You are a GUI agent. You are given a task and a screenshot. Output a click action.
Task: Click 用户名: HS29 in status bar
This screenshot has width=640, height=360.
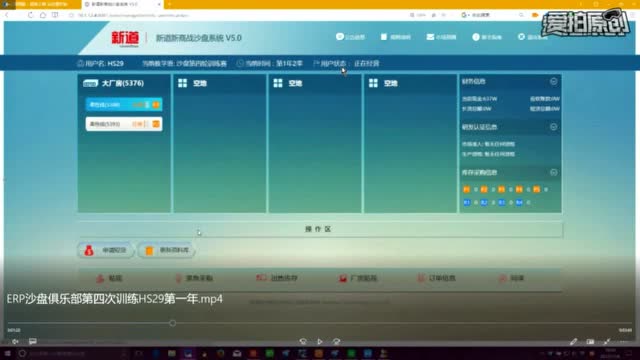[x=100, y=64]
